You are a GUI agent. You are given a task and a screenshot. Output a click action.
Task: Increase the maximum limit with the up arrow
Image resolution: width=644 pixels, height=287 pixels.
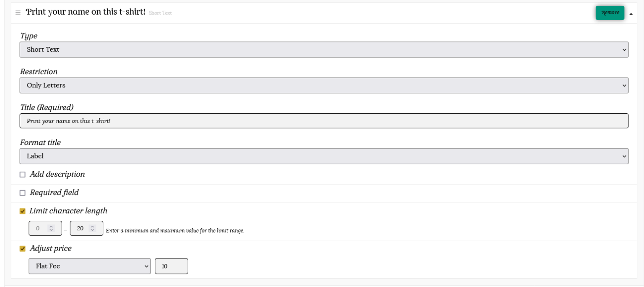(93, 227)
